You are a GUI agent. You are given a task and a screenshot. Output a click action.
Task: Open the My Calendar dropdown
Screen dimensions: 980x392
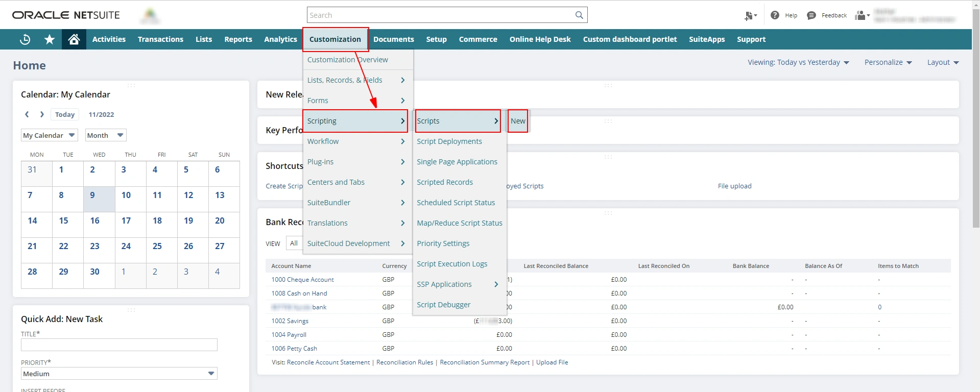(x=49, y=135)
